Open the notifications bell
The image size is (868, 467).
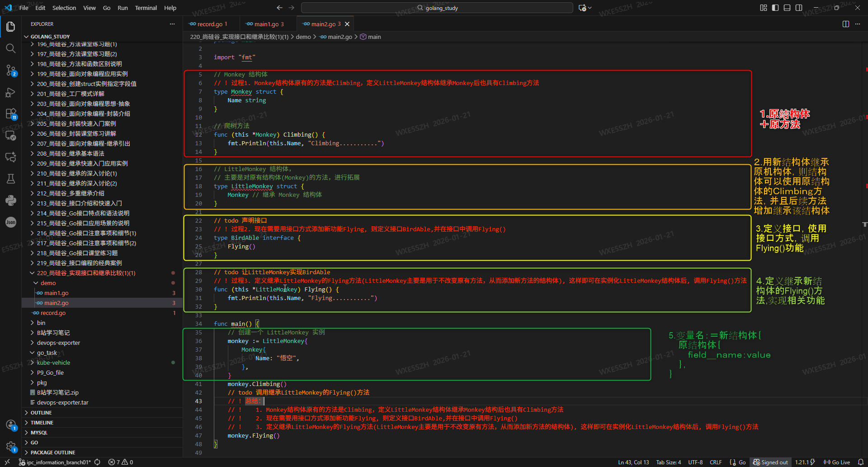pyautogui.click(x=861, y=462)
